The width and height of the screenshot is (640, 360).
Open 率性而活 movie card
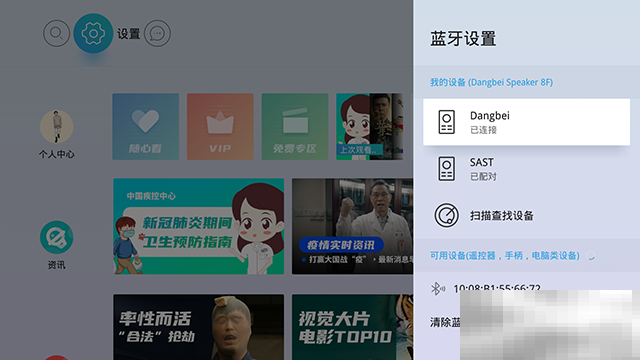click(x=198, y=327)
